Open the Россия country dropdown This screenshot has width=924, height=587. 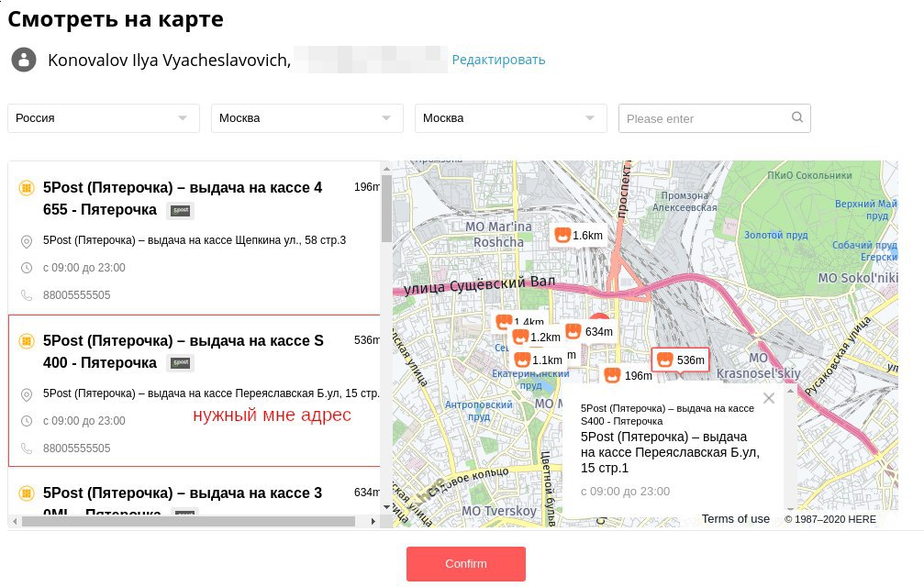tap(104, 117)
